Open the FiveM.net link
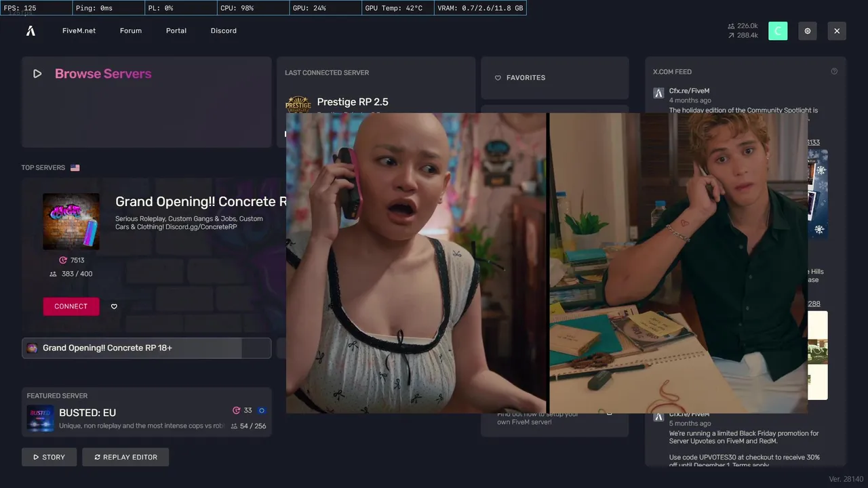Image resolution: width=868 pixels, height=488 pixels. pyautogui.click(x=79, y=30)
